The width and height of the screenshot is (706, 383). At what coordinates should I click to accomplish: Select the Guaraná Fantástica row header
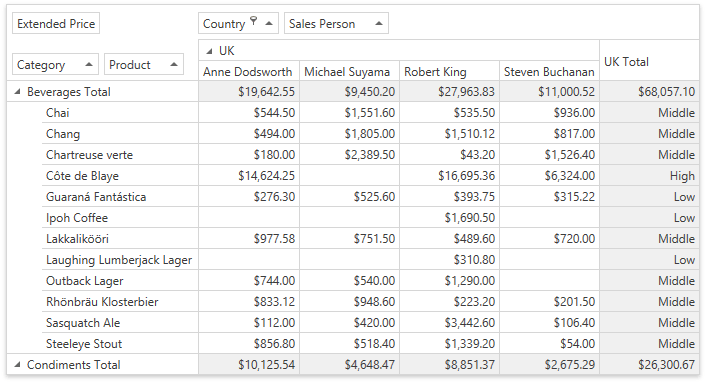point(120,197)
